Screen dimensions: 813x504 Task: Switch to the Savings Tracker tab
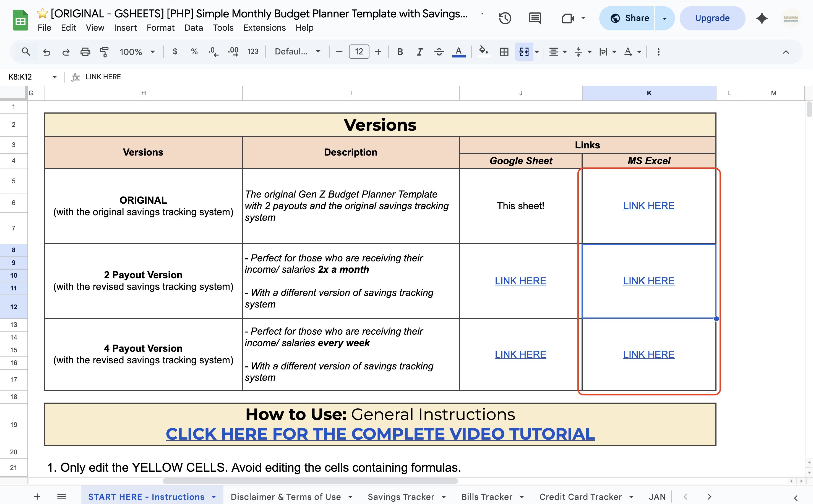401,497
